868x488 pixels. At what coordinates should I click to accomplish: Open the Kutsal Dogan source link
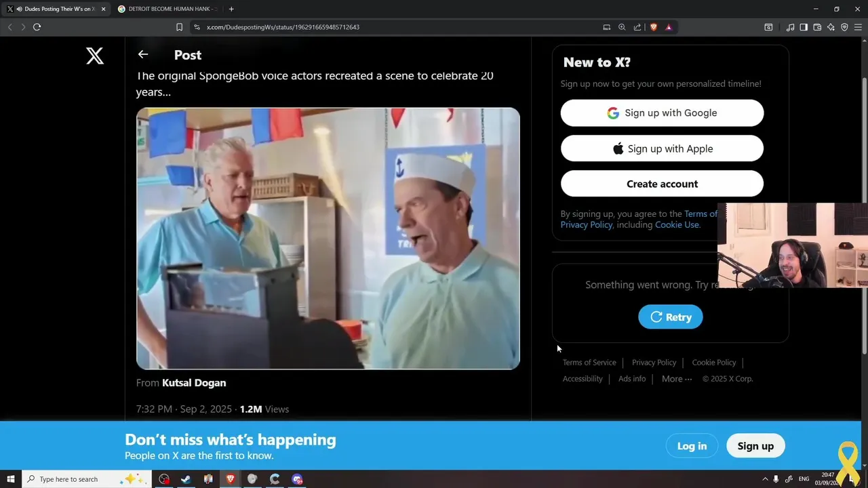pos(194,383)
